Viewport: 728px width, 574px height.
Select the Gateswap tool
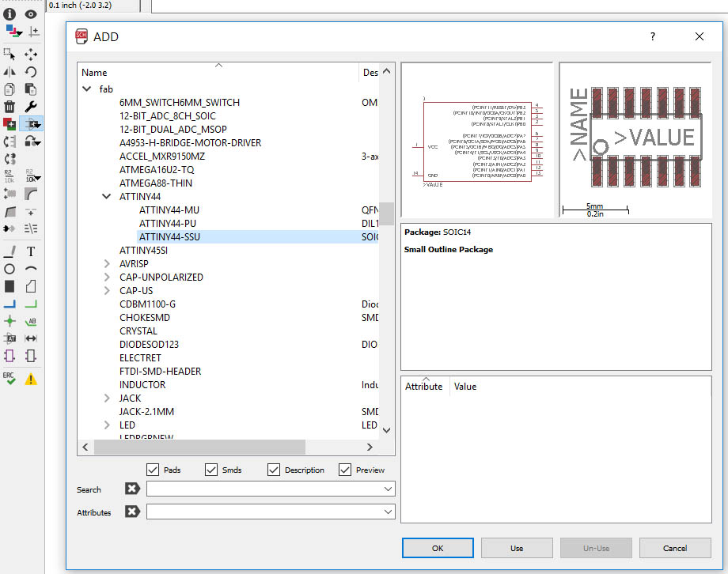click(x=9, y=159)
